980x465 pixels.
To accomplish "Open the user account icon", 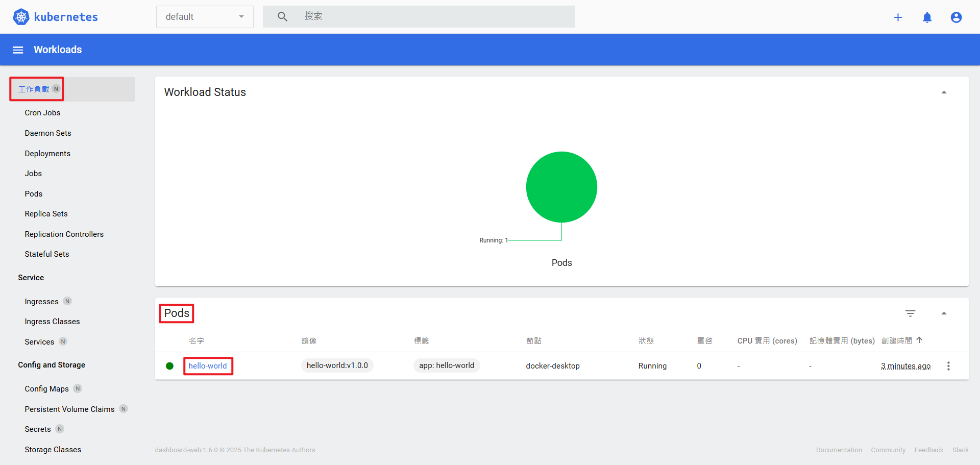I will click(956, 17).
